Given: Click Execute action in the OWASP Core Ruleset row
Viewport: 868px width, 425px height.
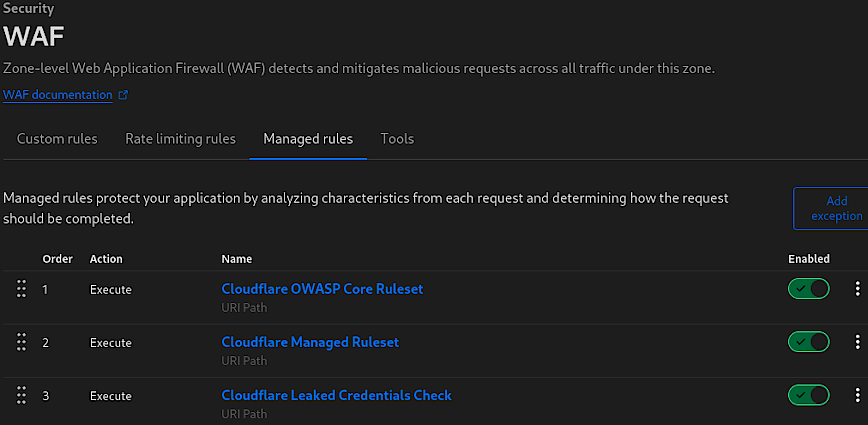Looking at the screenshot, I should 111,289.
